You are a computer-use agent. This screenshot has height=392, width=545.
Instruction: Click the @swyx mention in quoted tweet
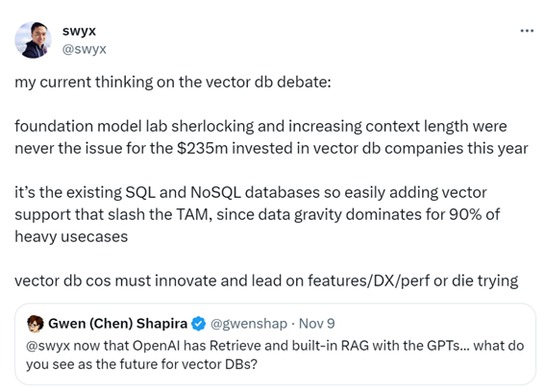(48, 346)
